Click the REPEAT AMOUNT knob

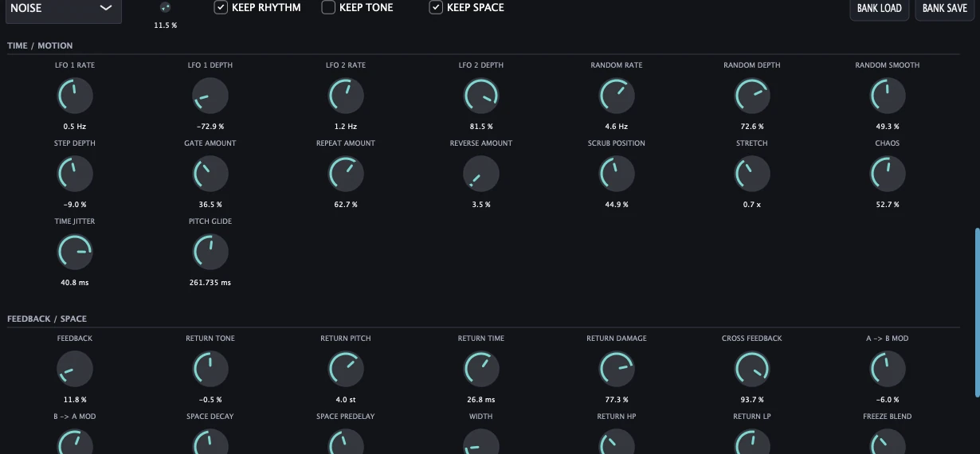coord(346,174)
